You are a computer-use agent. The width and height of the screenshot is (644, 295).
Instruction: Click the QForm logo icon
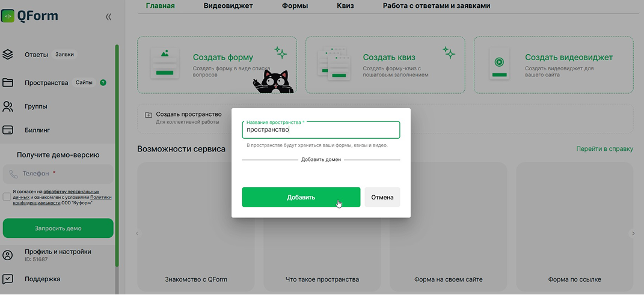8,16
